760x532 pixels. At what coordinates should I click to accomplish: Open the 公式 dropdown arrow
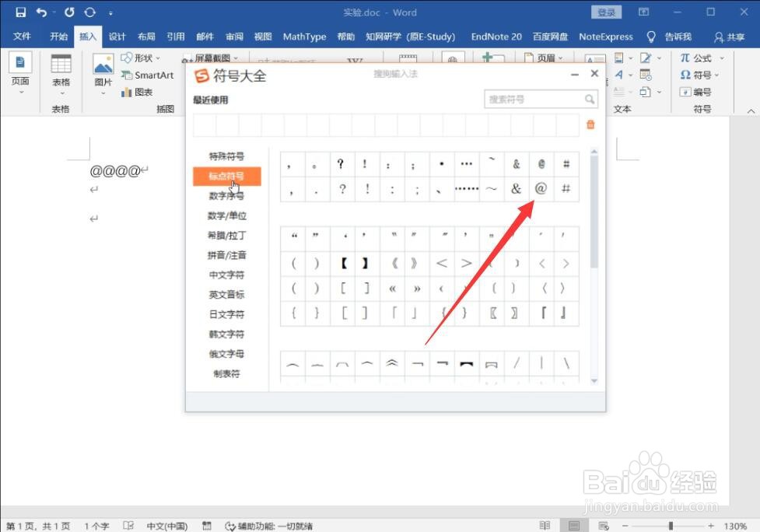[722, 58]
